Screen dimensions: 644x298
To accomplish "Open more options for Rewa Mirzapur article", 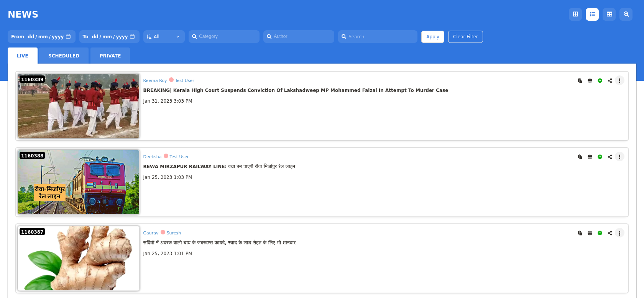I will 619,157.
